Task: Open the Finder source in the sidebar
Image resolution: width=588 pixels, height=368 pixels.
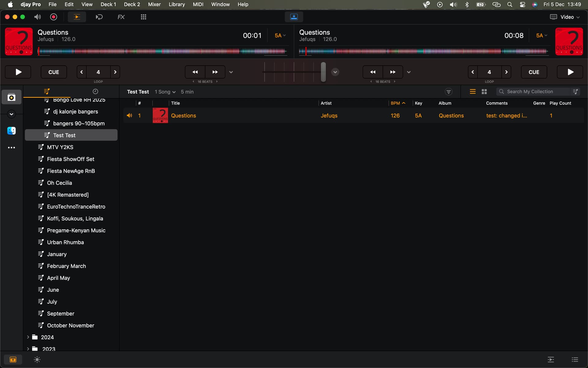Action: click(11, 131)
